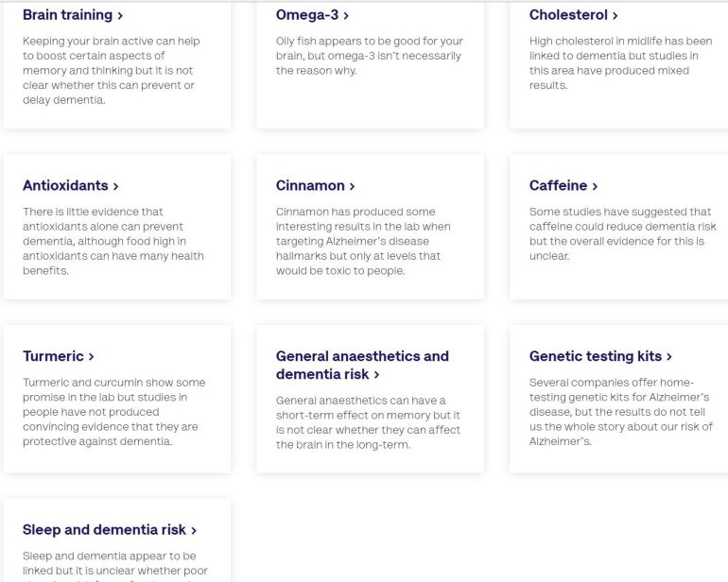The width and height of the screenshot is (728, 582).
Task: Click the arrow after Antioxidants
Action: pyautogui.click(x=115, y=187)
